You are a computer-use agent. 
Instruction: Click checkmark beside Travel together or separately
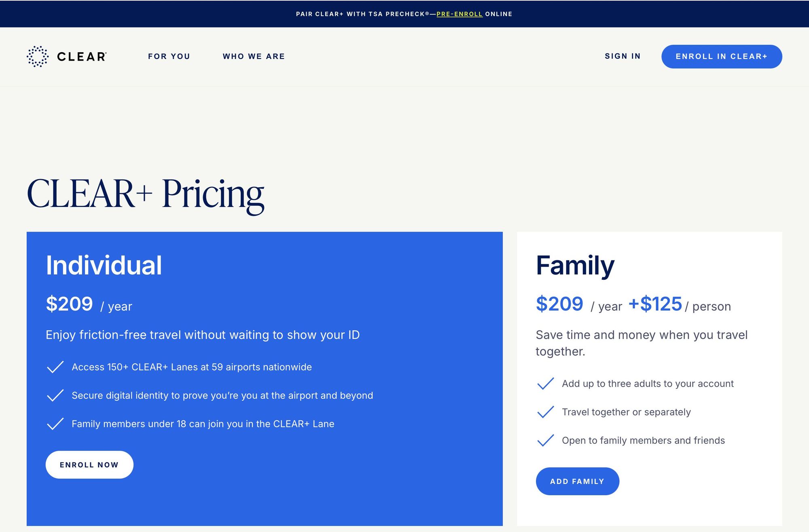545,412
